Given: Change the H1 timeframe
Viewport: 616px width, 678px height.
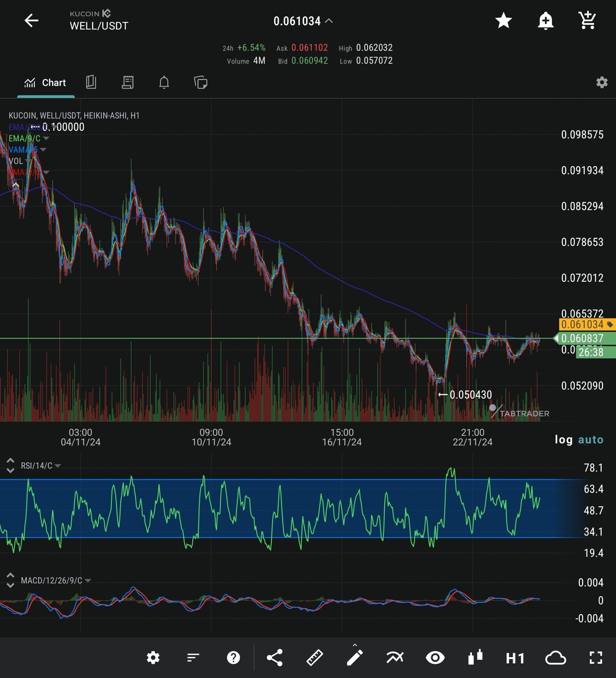Looking at the screenshot, I should (515, 658).
